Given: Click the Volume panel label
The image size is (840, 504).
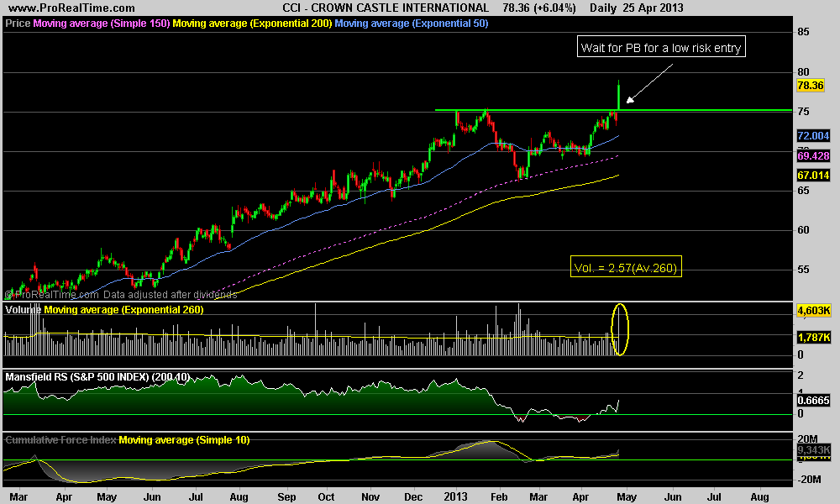Looking at the screenshot, I should click(x=23, y=310).
